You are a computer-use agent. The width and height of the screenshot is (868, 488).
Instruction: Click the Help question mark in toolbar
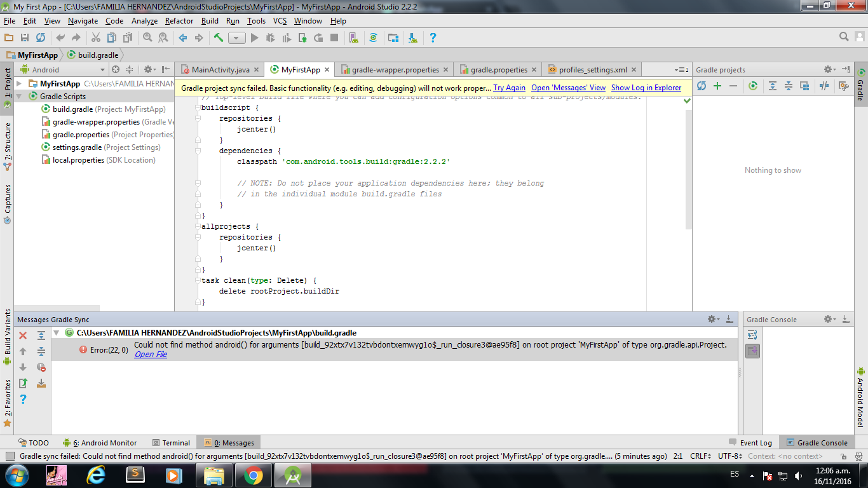[433, 38]
